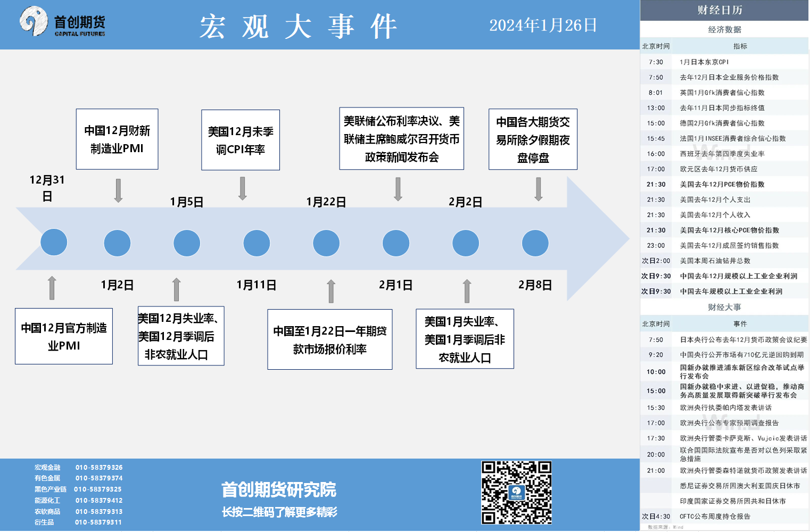810x532 pixels.
Task: Click the 首创期货研究院 footer title
Action: [x=279, y=489]
